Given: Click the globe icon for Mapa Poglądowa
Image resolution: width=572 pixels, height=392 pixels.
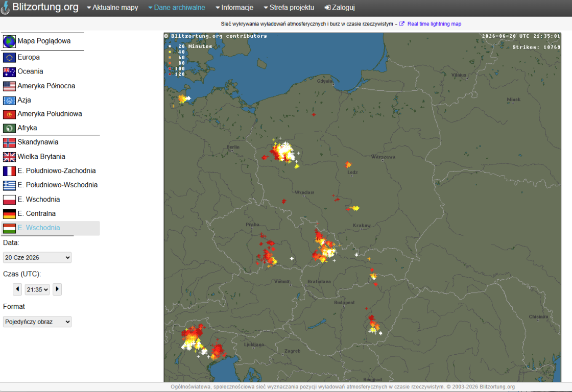Looking at the screenshot, I should tap(9, 41).
